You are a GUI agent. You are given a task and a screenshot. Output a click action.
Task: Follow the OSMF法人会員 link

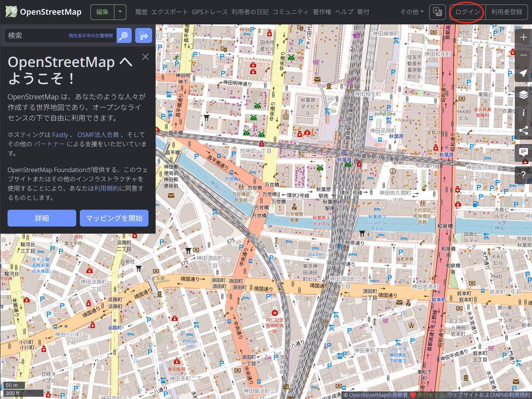[x=98, y=134]
